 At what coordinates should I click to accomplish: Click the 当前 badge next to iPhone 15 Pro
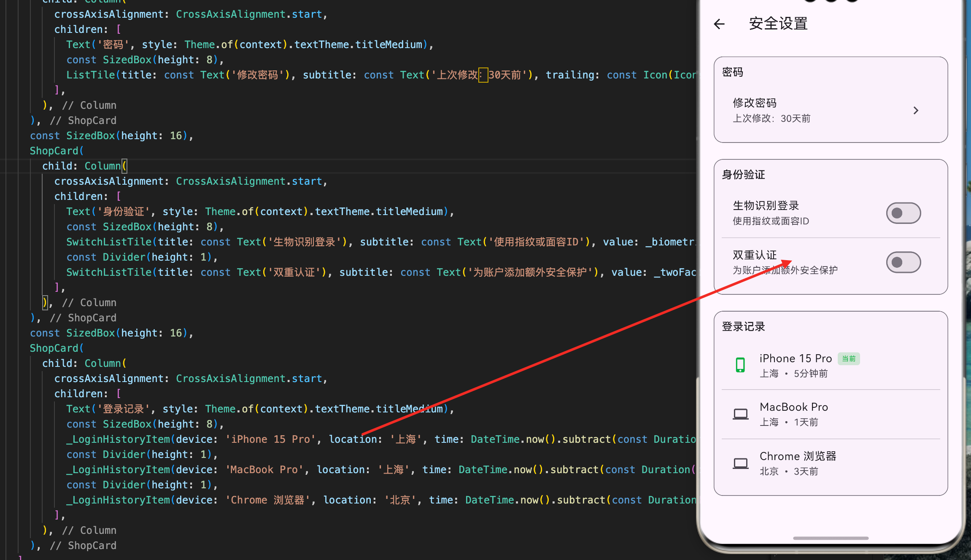click(849, 359)
